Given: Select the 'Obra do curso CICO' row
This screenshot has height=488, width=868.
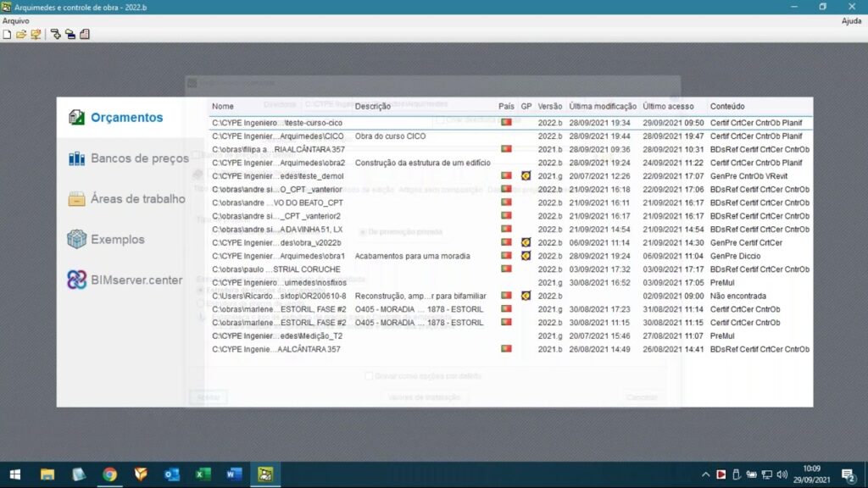Looking at the screenshot, I should (390, 136).
